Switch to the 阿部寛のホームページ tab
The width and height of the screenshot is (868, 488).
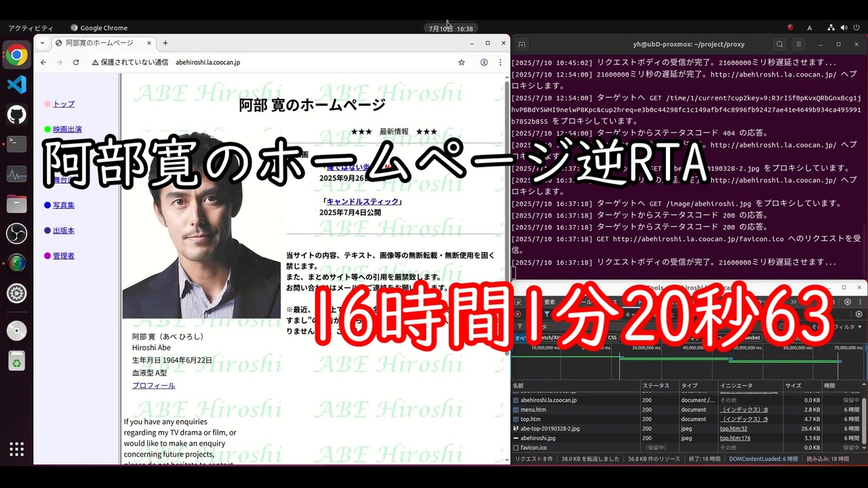102,43
